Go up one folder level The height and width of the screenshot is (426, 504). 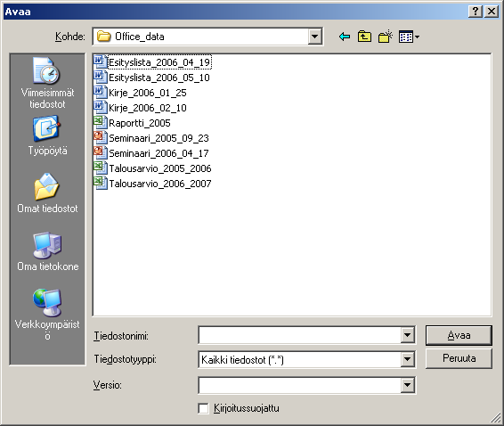coord(364,37)
